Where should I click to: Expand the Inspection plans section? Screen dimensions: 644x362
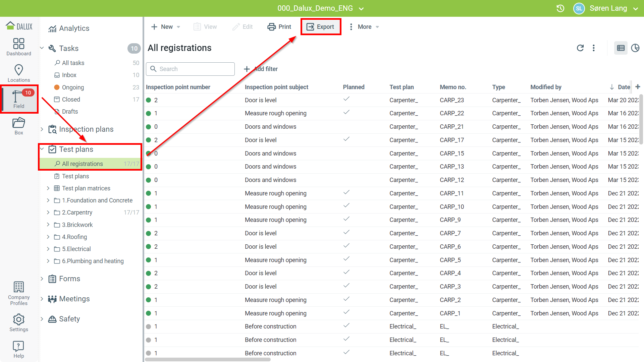click(42, 129)
